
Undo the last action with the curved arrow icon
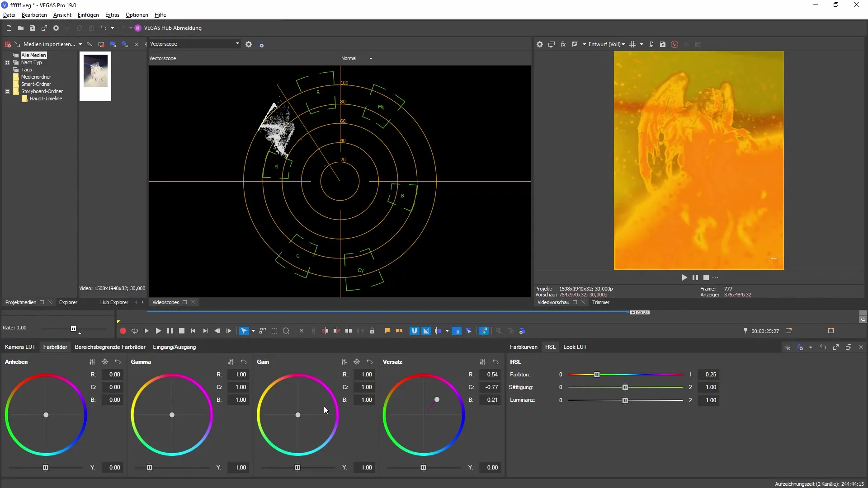click(x=103, y=28)
